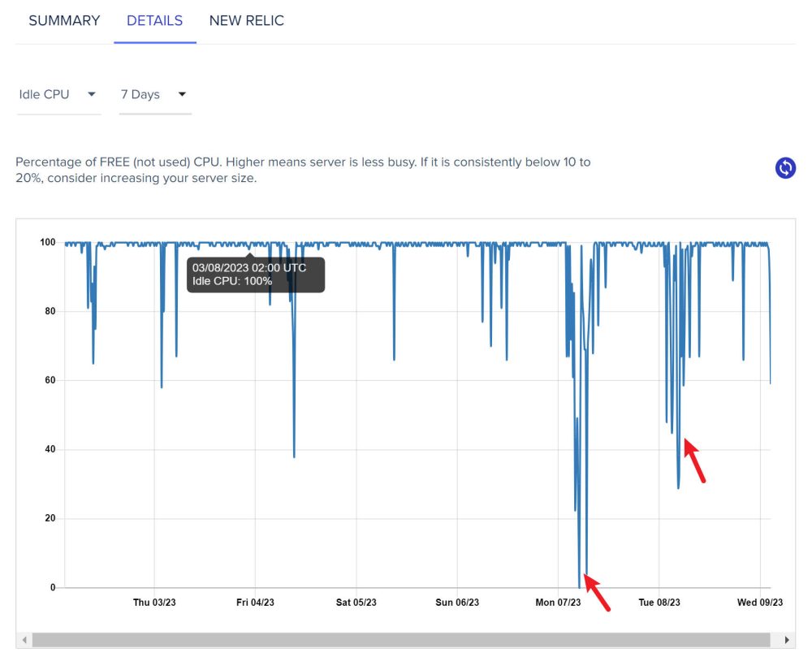The image size is (812, 670).
Task: Open the NEW RELIC tab
Action: (x=247, y=21)
